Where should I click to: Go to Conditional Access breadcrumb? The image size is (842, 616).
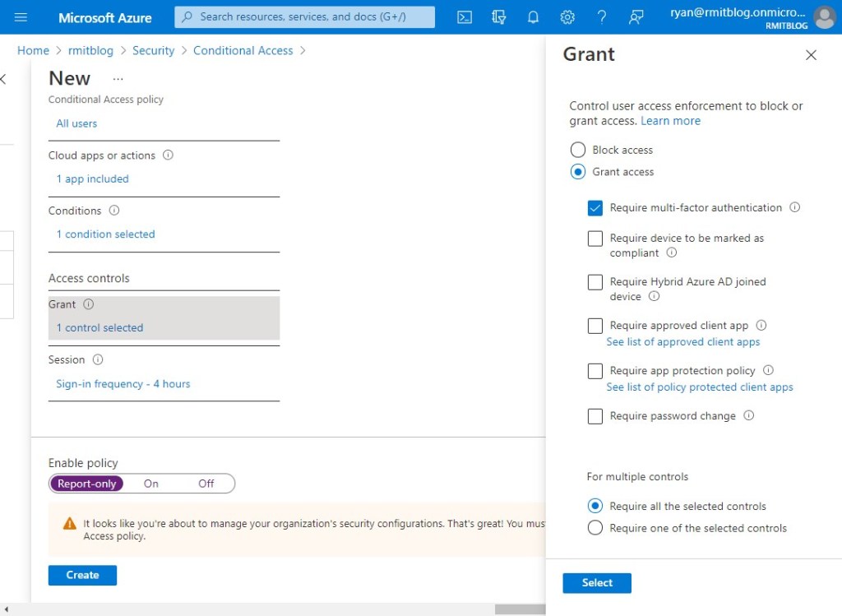[243, 50]
